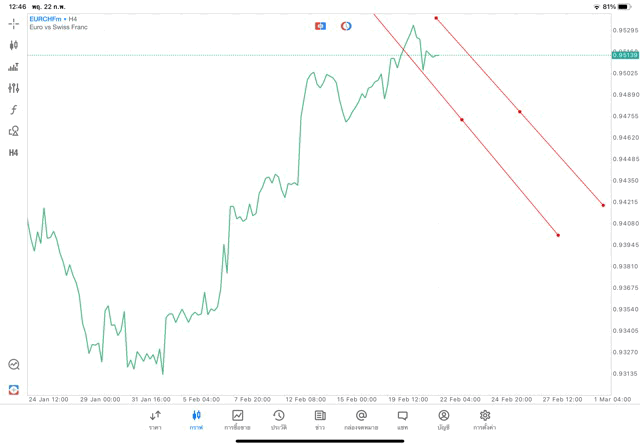Open the History (ประวัติ) tab

click(278, 420)
